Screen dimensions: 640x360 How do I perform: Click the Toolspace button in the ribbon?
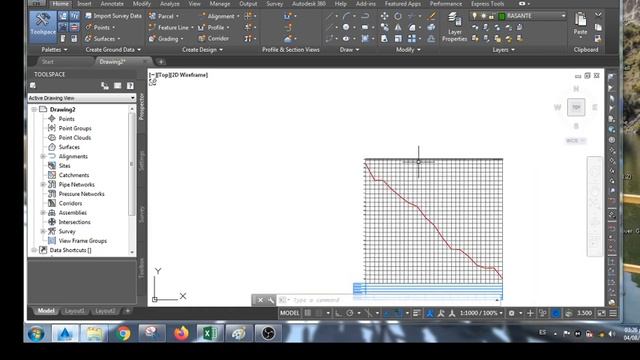point(43,26)
